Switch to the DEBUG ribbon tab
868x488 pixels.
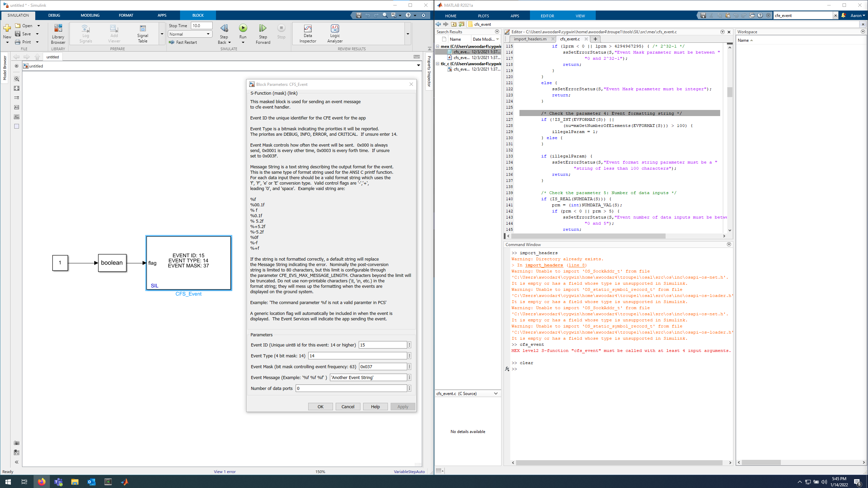coord(54,15)
